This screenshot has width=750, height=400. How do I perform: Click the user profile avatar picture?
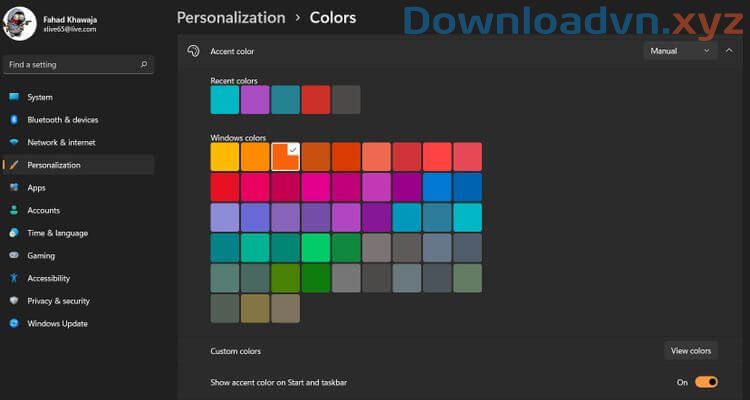[20, 23]
